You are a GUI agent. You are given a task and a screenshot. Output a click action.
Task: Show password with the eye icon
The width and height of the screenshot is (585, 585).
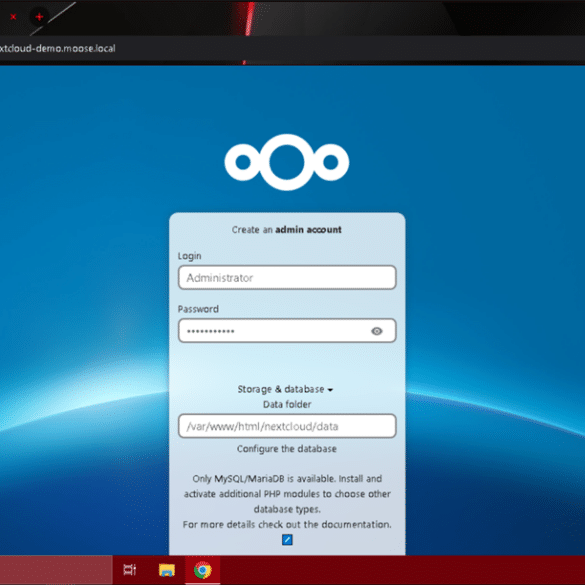point(377,331)
